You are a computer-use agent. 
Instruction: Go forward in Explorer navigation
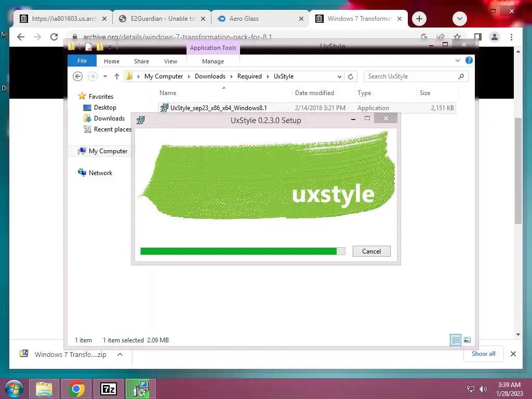click(x=92, y=76)
